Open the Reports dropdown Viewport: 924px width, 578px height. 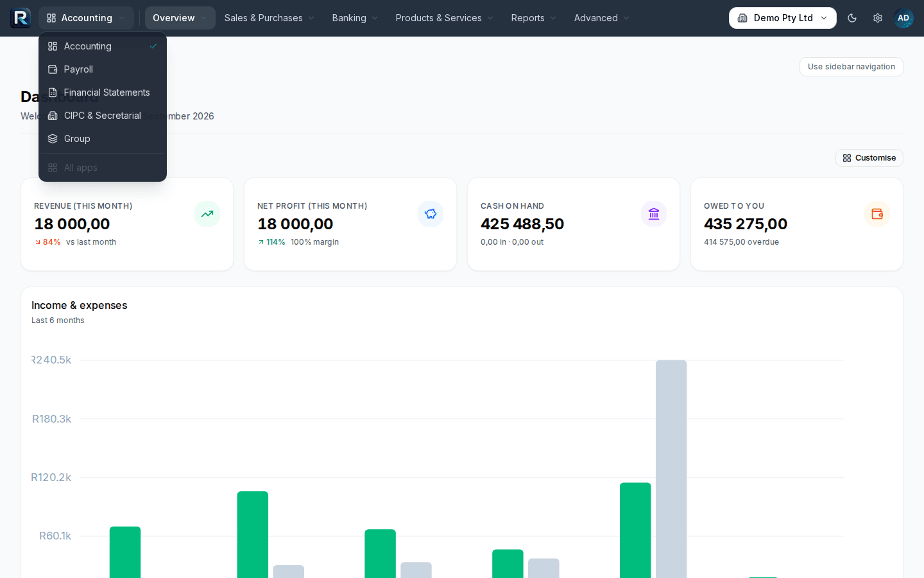pyautogui.click(x=533, y=18)
